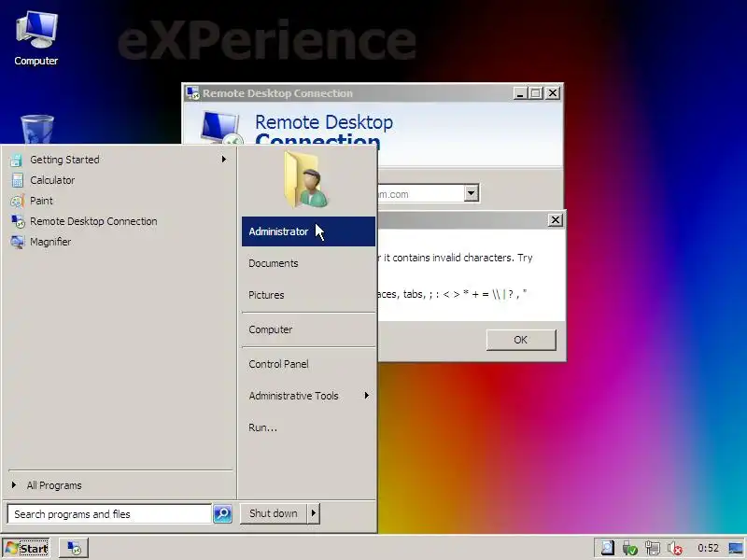Screen dimensions: 747x560
Task: Click the Shut down button
Action: (274, 513)
